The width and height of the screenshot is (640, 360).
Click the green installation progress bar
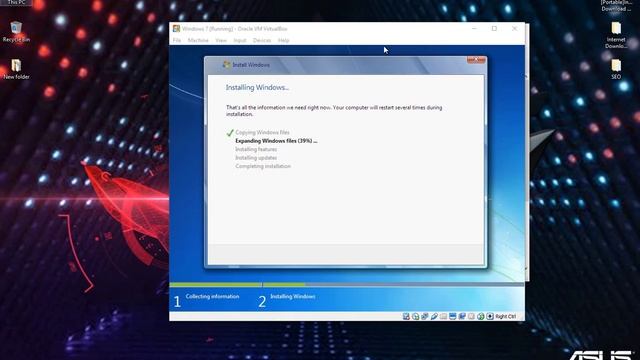click(237, 284)
